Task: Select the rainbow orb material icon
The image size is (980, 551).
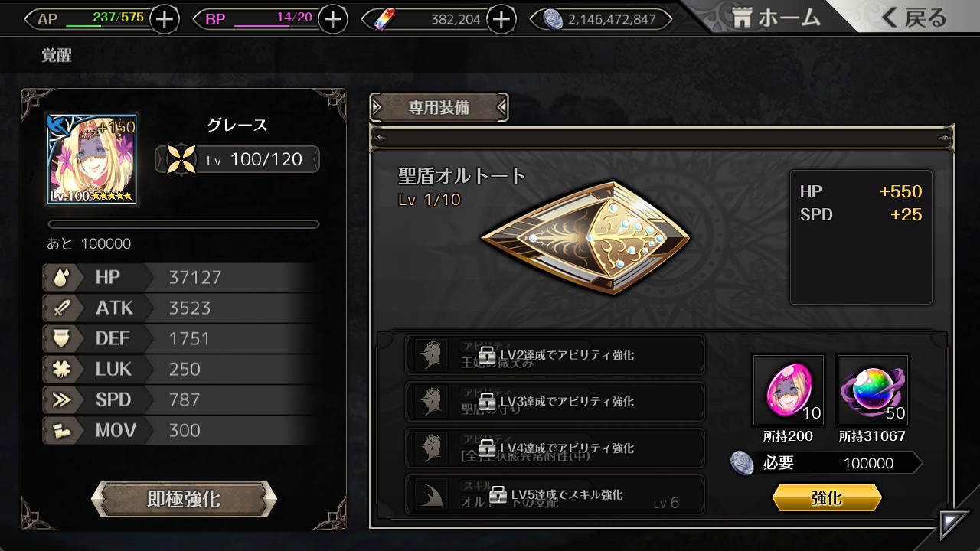Action: pyautogui.click(x=872, y=390)
